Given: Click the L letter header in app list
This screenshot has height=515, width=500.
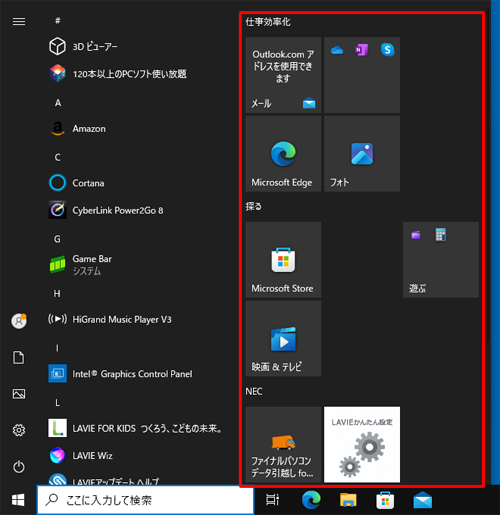Looking at the screenshot, I should point(57,403).
